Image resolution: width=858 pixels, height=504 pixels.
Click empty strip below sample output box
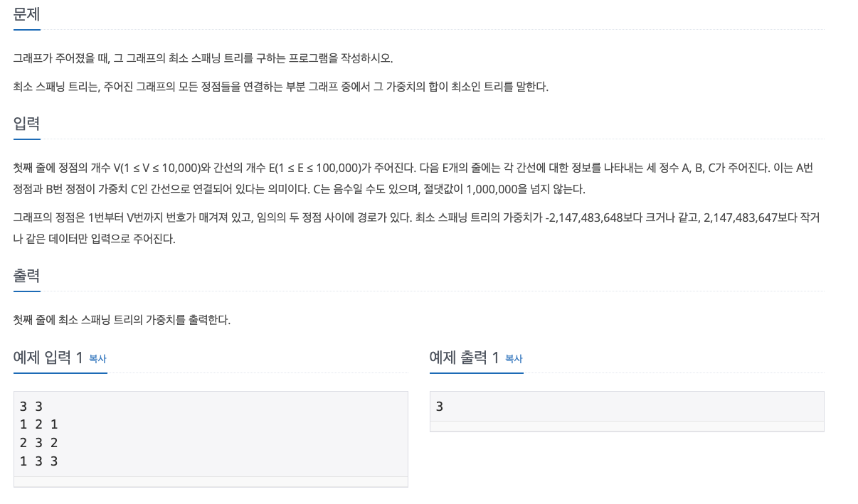[627, 427]
